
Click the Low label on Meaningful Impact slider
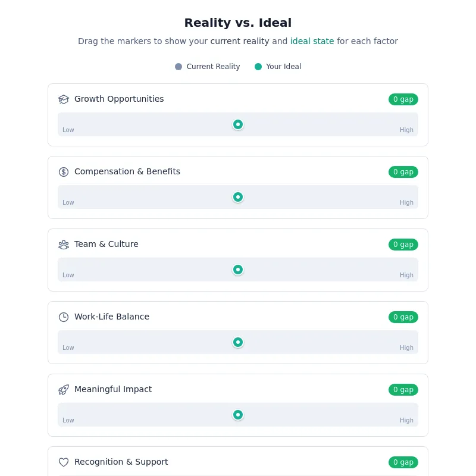coord(68,420)
